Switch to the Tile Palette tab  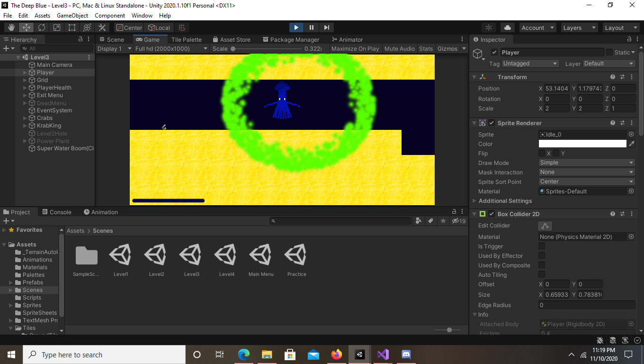coord(186,39)
